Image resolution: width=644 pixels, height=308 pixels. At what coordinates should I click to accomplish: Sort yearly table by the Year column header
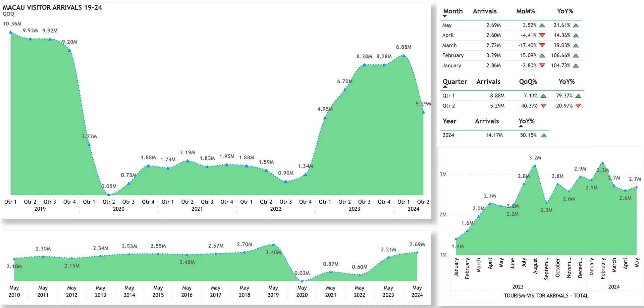point(449,121)
